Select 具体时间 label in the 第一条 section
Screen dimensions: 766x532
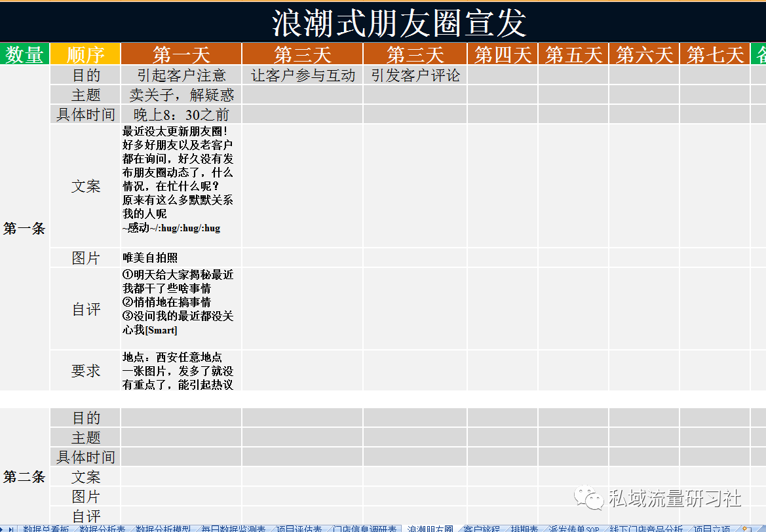pos(85,114)
